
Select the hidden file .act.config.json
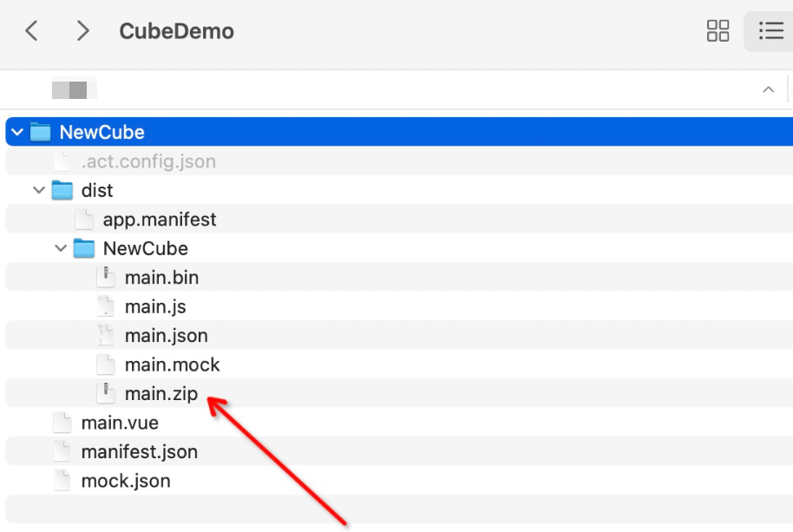coord(148,161)
